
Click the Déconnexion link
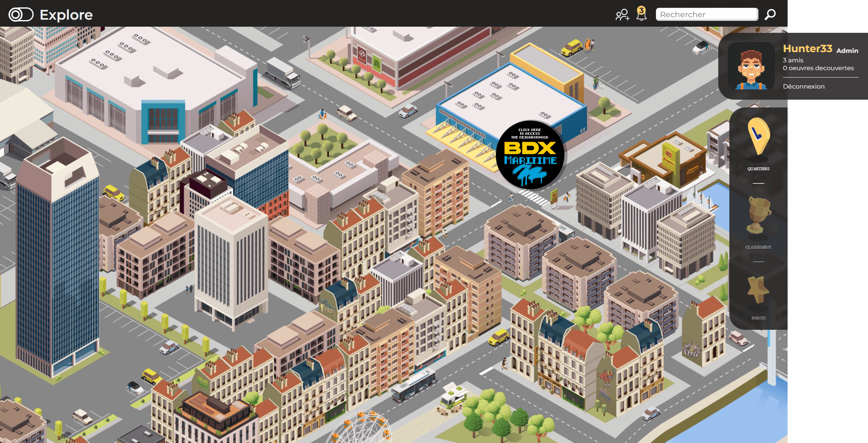click(x=803, y=87)
